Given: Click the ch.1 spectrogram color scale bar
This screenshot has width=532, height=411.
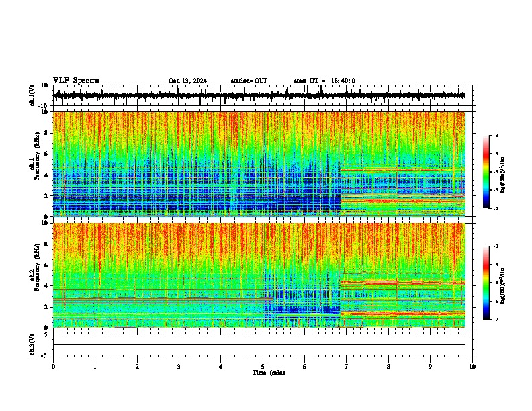Looking at the screenshot, I should (x=486, y=172).
